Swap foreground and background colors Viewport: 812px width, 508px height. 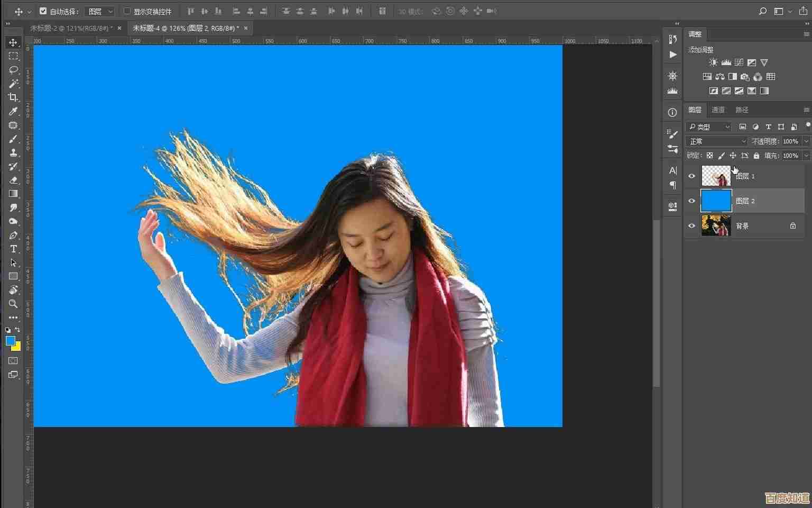point(17,330)
